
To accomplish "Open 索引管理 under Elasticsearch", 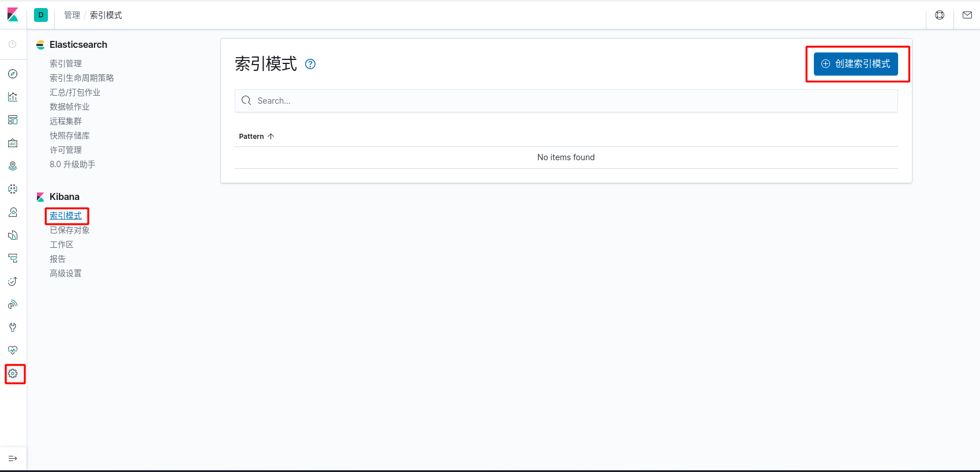I will point(66,63).
